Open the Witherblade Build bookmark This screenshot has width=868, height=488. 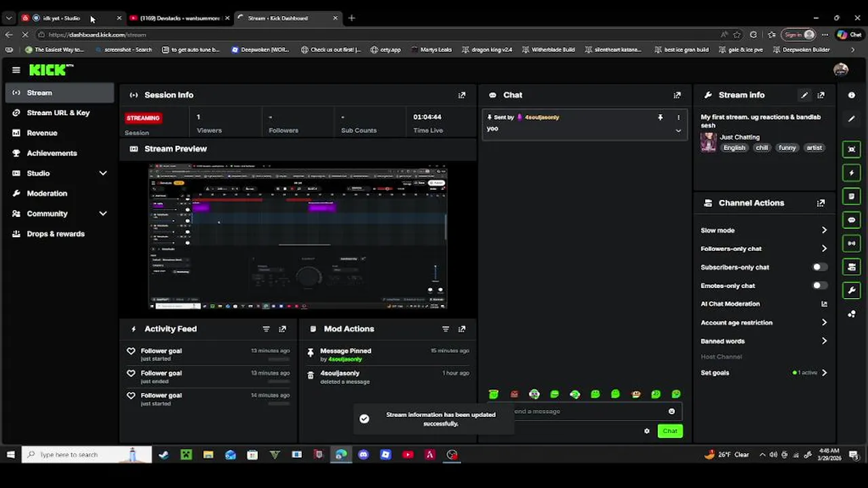pos(547,49)
